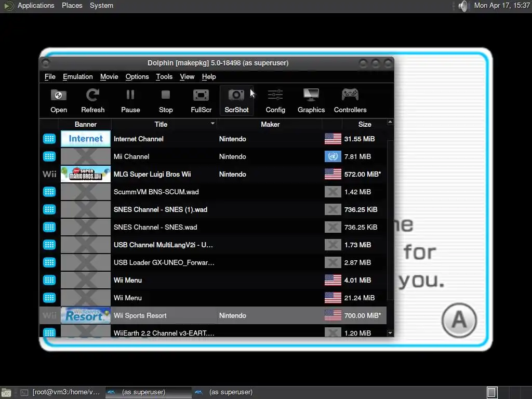
Task: Refresh the game list
Action: point(92,101)
